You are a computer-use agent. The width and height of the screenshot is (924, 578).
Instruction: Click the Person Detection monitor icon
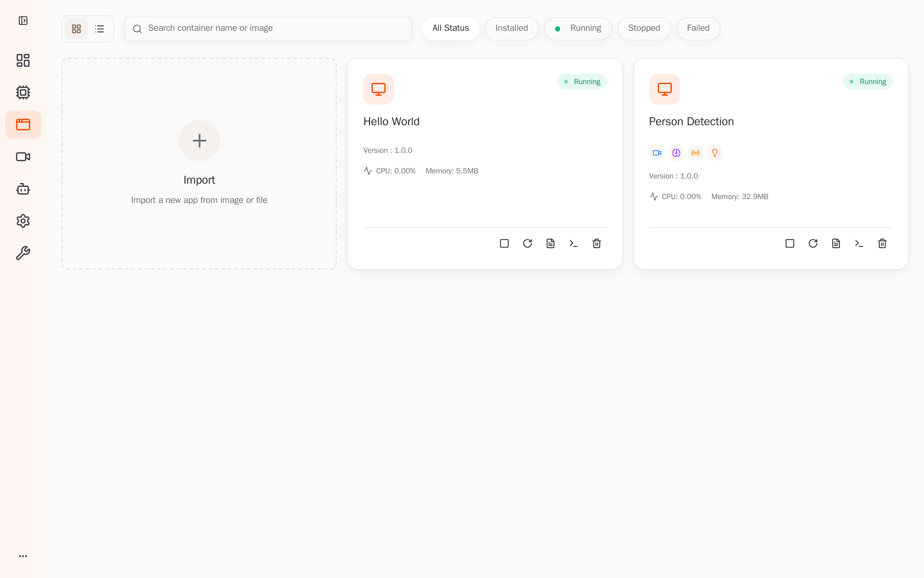click(x=664, y=89)
